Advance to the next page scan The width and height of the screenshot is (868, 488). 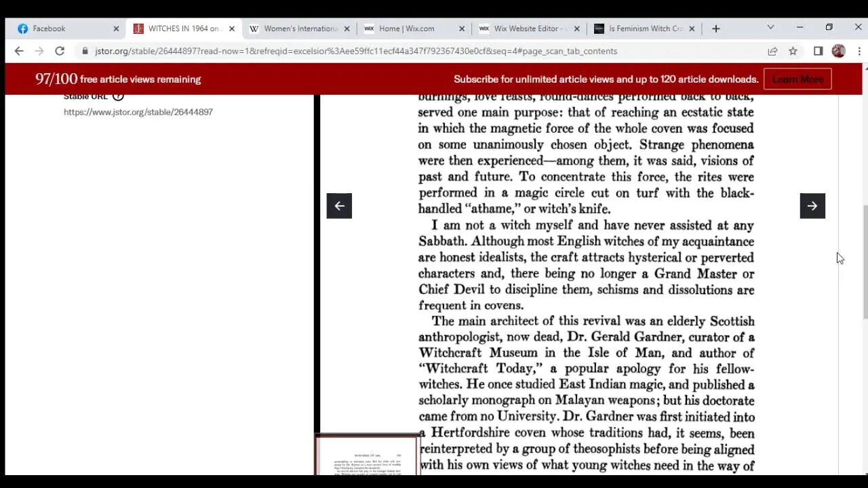point(812,206)
